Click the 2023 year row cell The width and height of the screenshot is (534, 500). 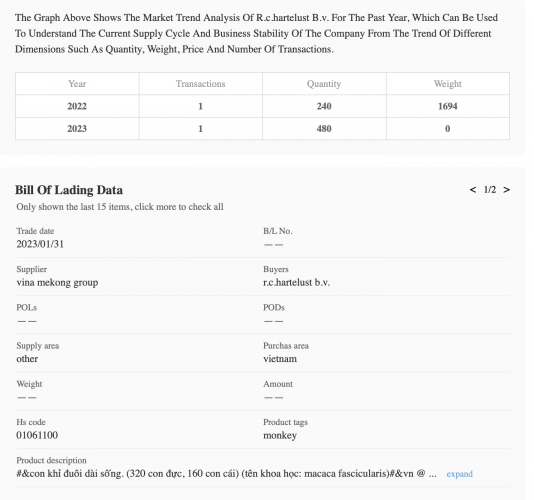click(77, 129)
